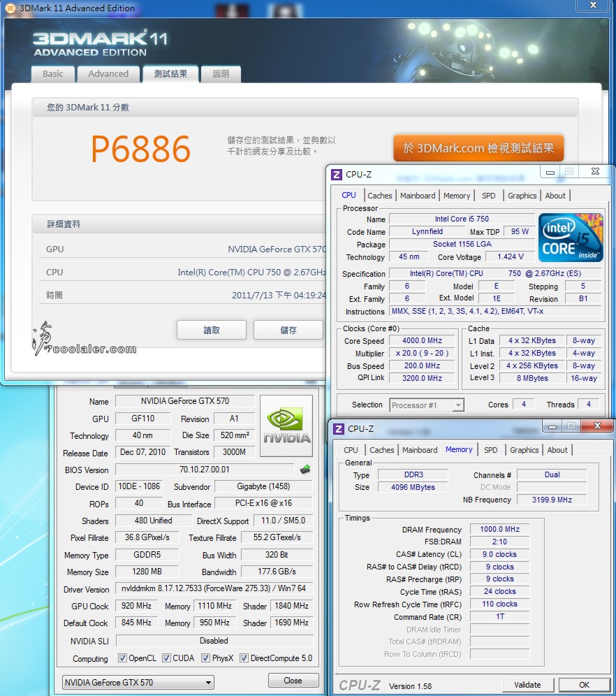Click the orange 3DMark.com view results button
Screen dimensions: 616x696
click(x=478, y=148)
